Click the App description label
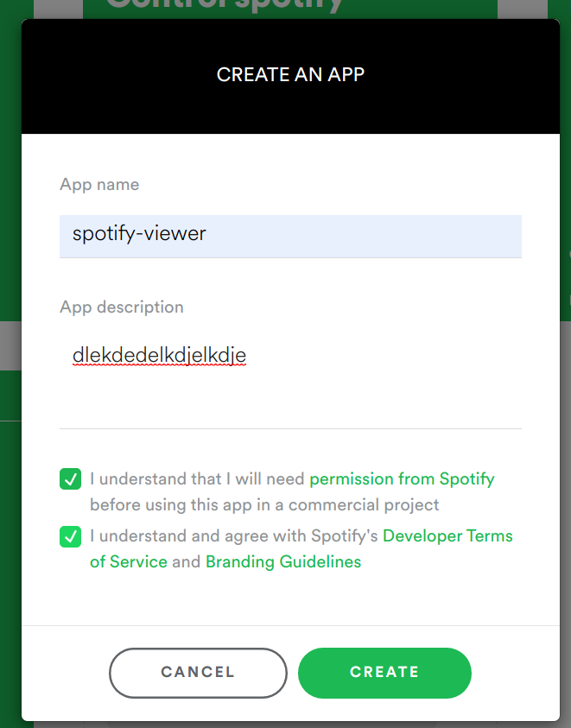 tap(122, 307)
